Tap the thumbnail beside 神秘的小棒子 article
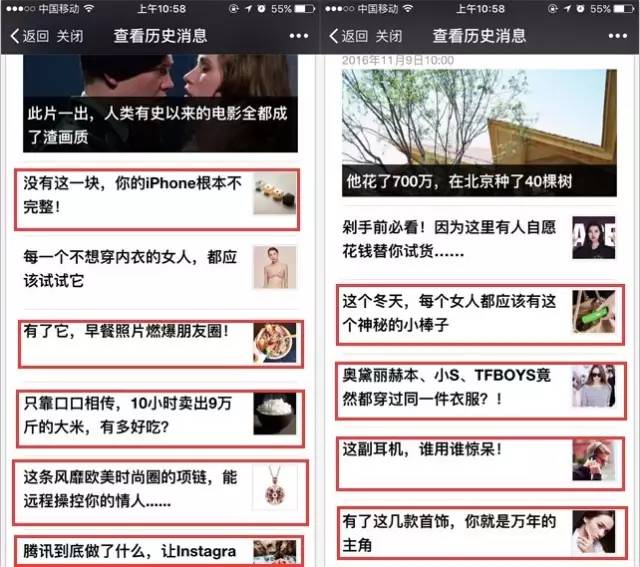Viewport: 640px width, 567px height. click(593, 312)
